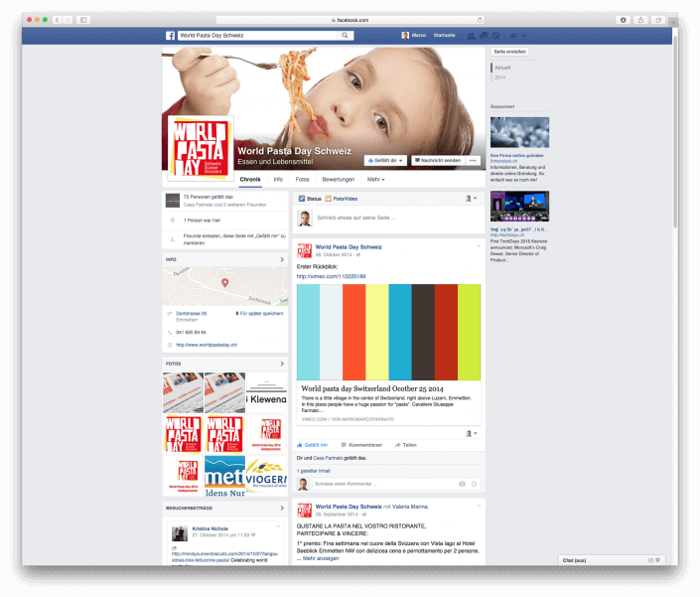Click Nachricht senden button
Viewport: 700px width, 597px height.
click(438, 160)
